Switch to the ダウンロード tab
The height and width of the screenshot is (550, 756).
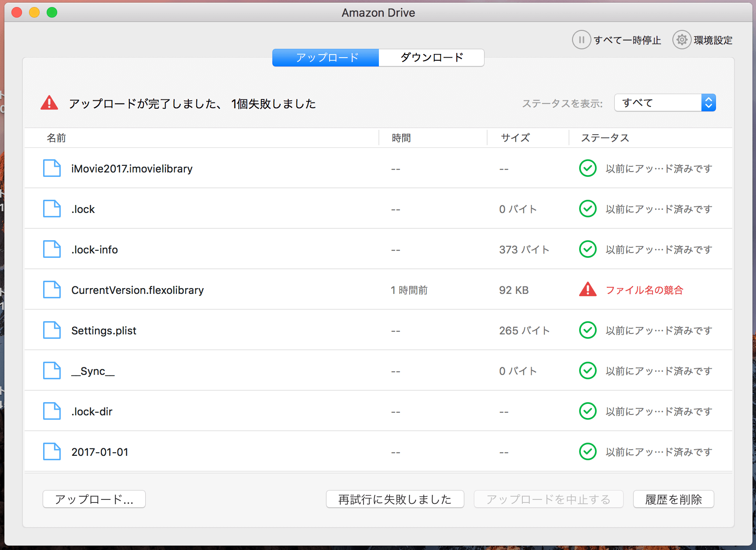pos(431,57)
